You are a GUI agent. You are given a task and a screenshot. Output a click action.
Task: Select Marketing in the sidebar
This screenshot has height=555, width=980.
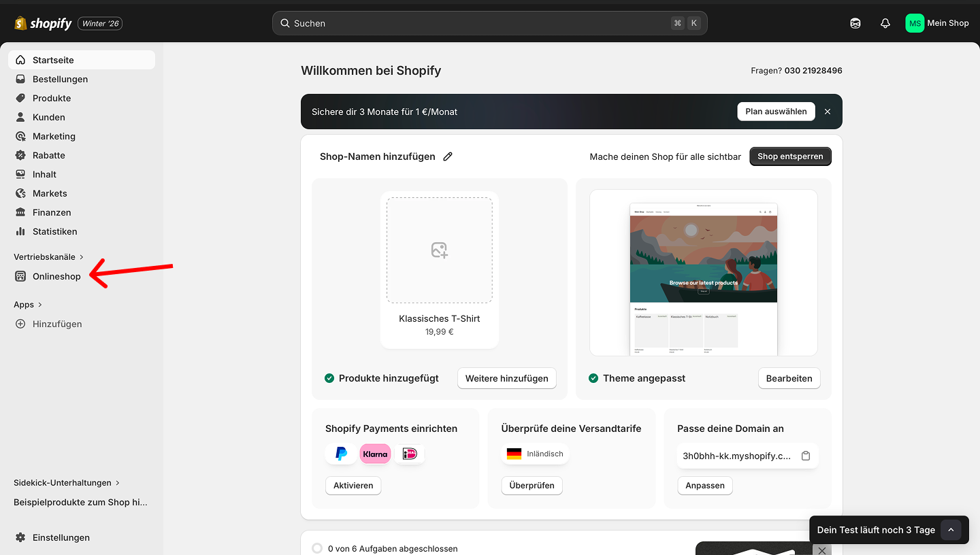coord(82,136)
